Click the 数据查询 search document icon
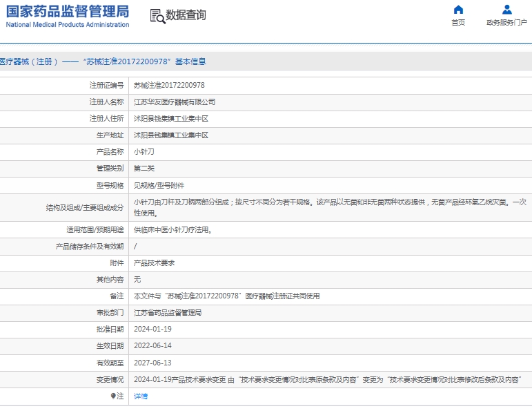The image size is (532, 411). [158, 16]
